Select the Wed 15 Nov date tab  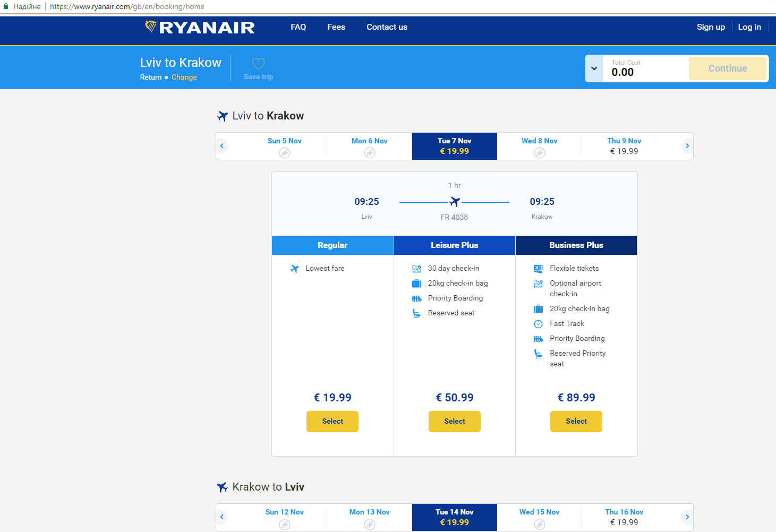(540, 517)
